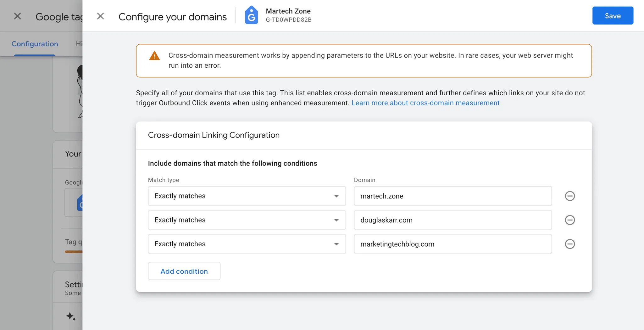Viewport: 644px width, 330px height.
Task: Remove the marketingtechblog.com domain condition
Action: point(569,244)
